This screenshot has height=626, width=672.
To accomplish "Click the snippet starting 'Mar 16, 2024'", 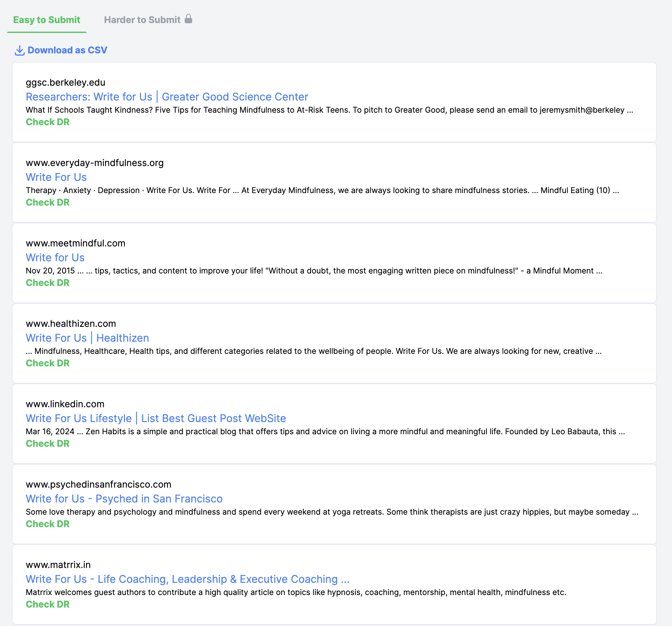I will point(325,432).
